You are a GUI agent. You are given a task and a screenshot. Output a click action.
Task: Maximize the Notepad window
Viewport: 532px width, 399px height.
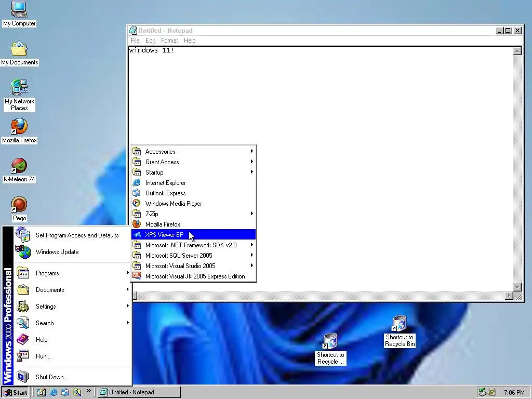click(508, 31)
